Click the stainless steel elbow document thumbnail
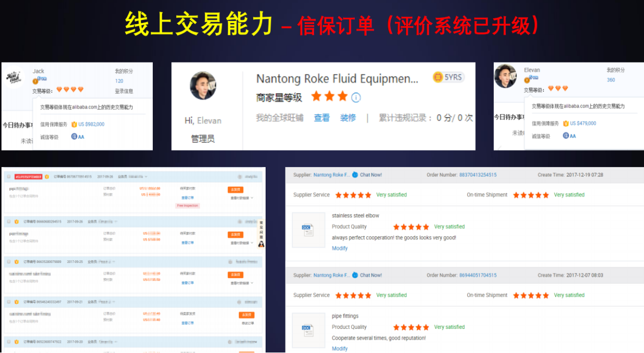 pos(309,230)
